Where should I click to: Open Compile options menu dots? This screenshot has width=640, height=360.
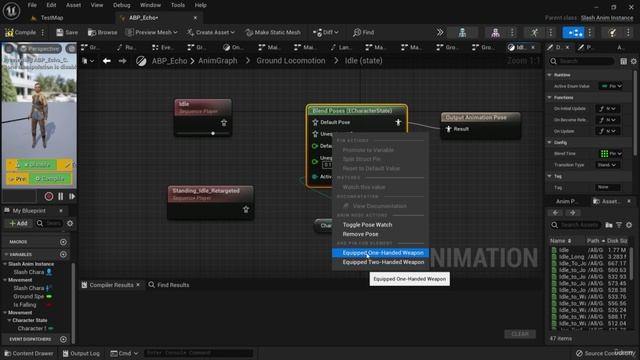[x=43, y=32]
